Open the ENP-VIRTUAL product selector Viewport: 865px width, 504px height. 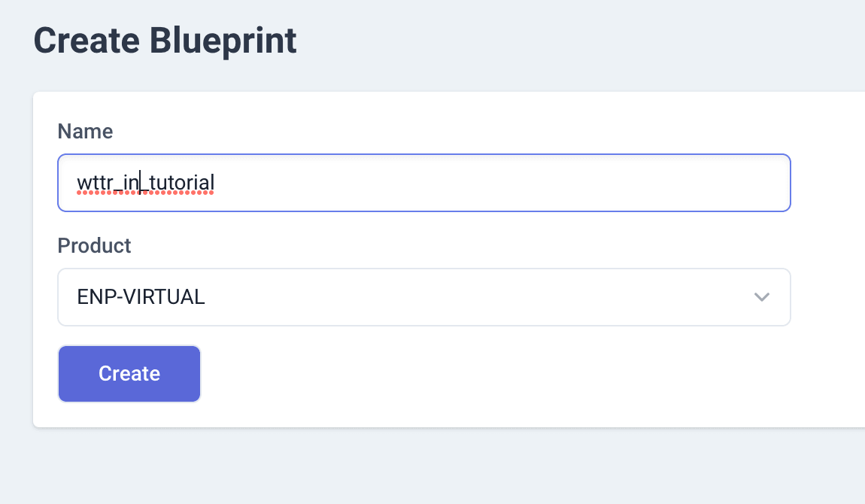coord(423,297)
